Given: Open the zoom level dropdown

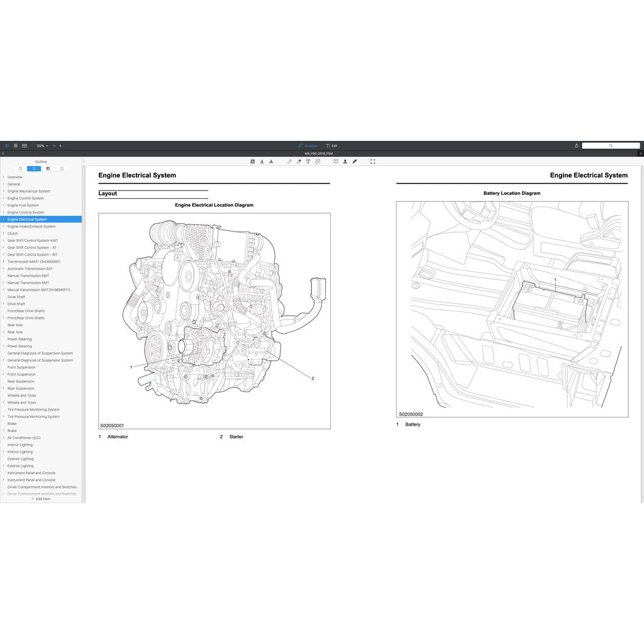Looking at the screenshot, I should click(x=41, y=145).
